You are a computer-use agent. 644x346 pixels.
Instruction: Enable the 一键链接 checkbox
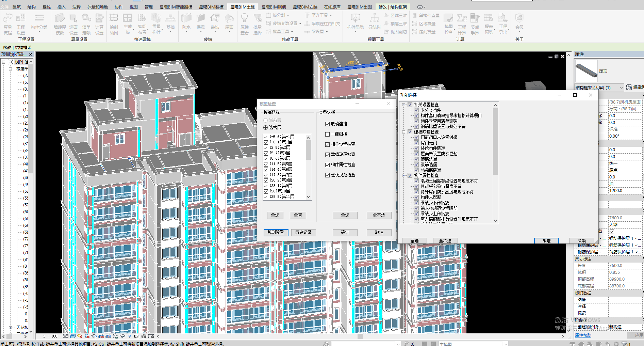click(x=327, y=134)
